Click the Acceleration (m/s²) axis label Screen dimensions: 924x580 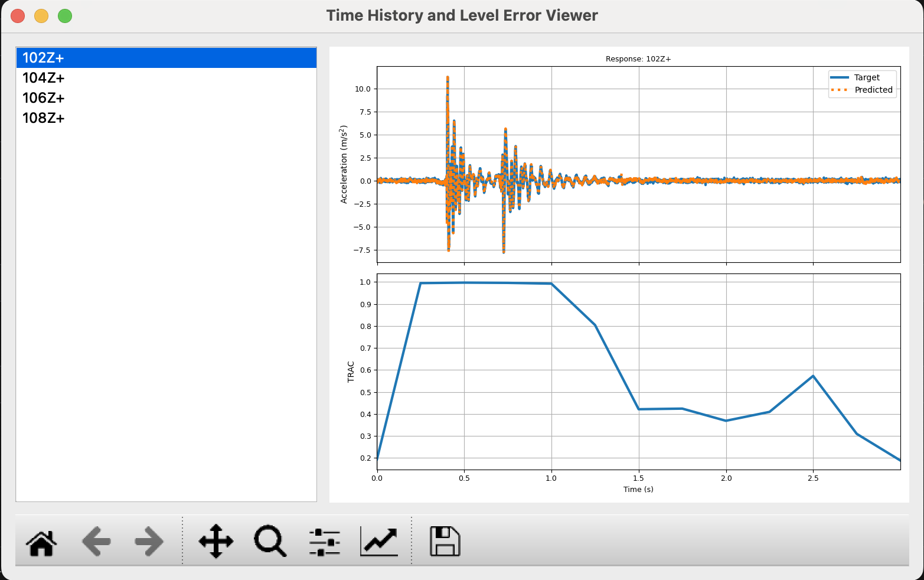(344, 164)
